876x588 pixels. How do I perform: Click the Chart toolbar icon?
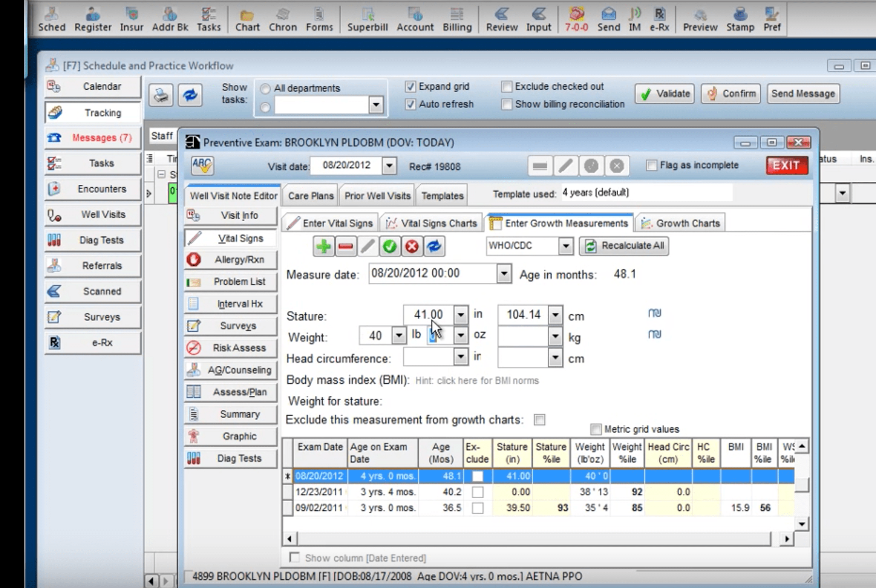[247, 19]
